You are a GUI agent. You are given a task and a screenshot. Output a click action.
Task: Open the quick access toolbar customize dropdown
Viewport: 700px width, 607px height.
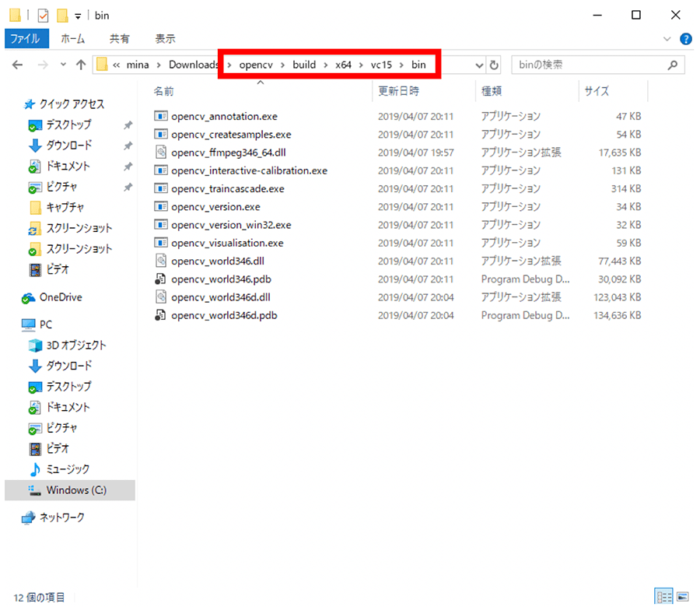click(78, 16)
